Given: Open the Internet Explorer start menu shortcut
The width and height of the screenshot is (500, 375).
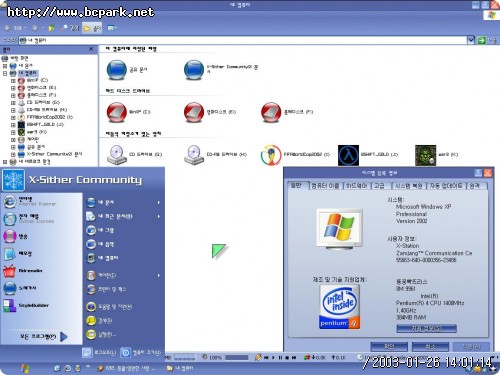Looking at the screenshot, I should coord(29,201).
